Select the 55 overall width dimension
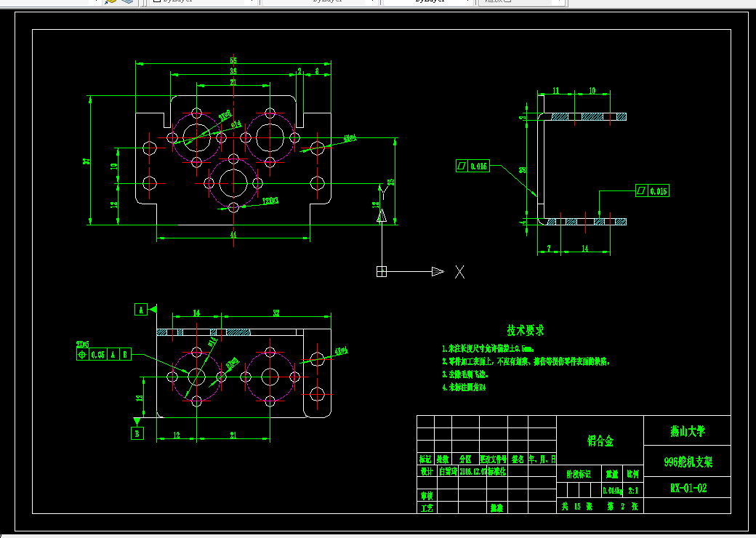 click(x=233, y=61)
